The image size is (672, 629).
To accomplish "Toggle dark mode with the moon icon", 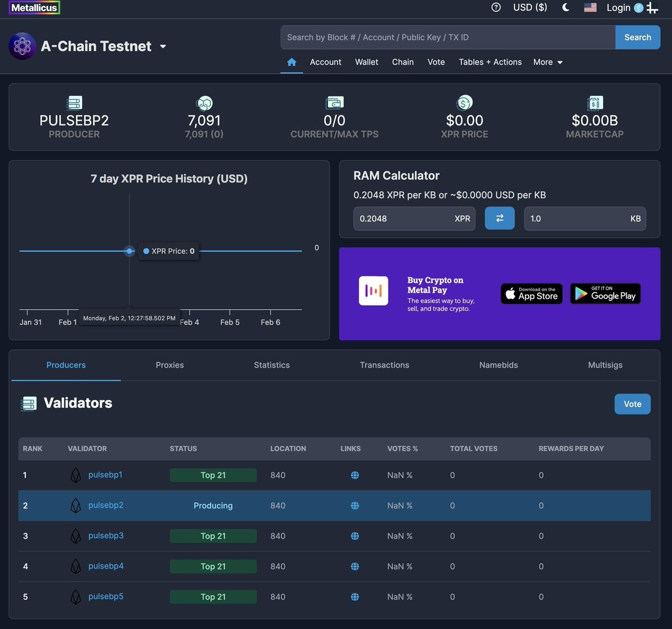I will [x=565, y=7].
